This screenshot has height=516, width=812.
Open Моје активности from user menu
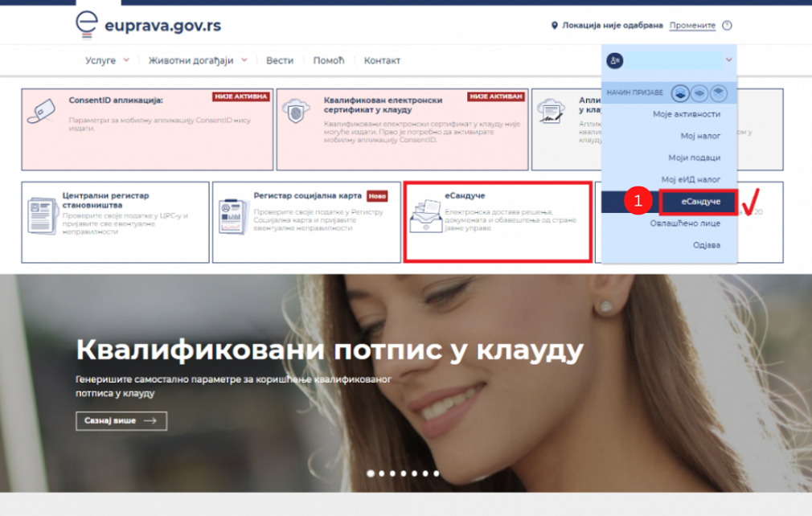coord(686,114)
